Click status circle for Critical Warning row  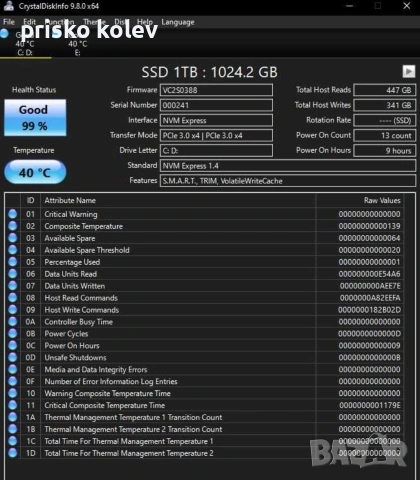click(x=13, y=214)
